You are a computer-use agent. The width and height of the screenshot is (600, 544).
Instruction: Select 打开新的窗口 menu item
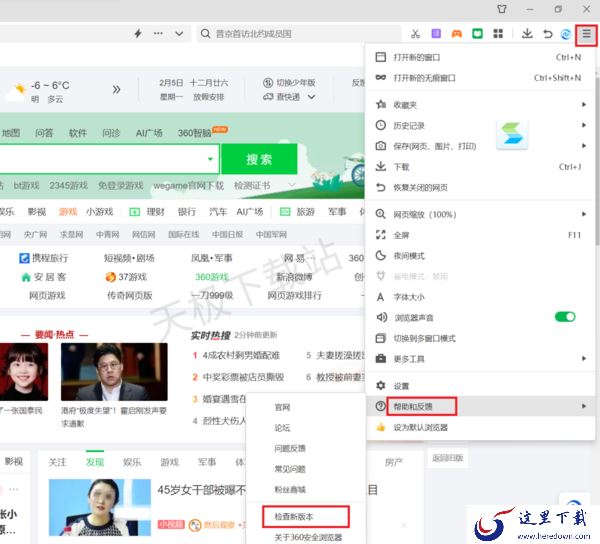point(481,57)
